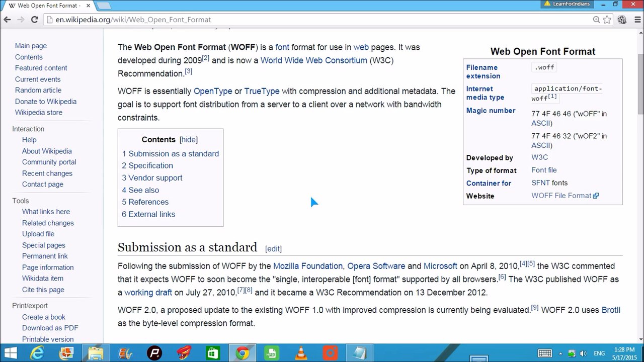Bookmark this page with the star icon

[607, 20]
